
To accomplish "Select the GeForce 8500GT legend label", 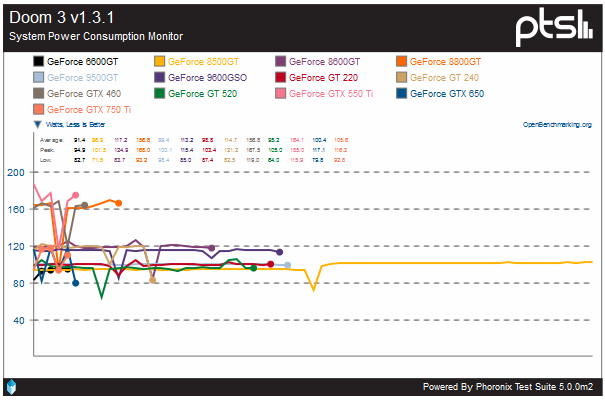I will tap(203, 62).
